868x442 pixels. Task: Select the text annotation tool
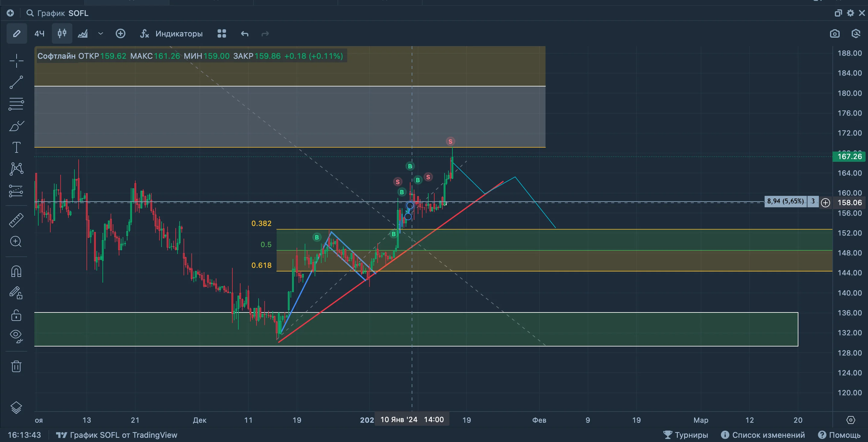pyautogui.click(x=16, y=147)
